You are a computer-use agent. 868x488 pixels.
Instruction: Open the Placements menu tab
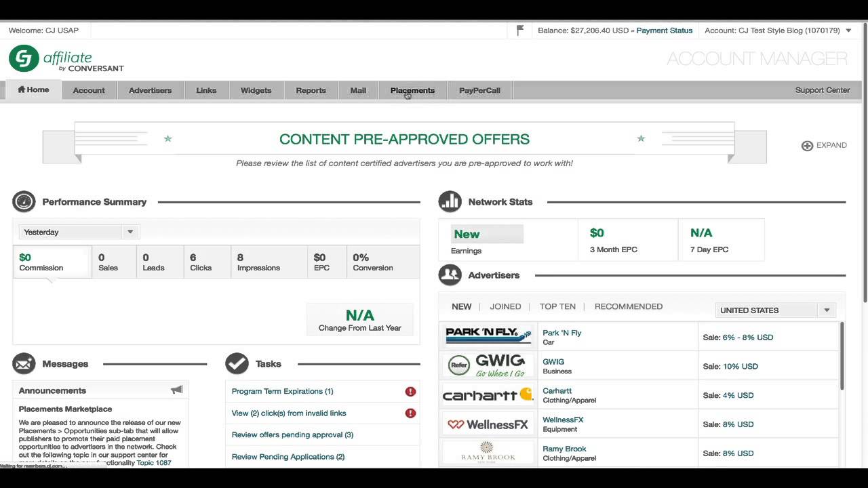coord(412,90)
